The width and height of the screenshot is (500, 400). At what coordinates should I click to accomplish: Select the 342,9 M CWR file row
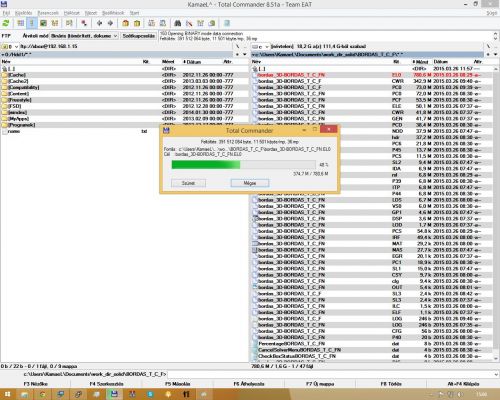[x=372, y=81]
